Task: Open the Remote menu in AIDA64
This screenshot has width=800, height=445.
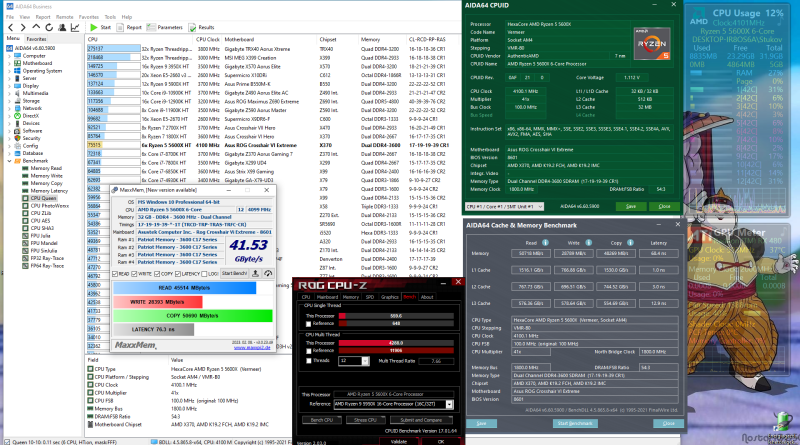Action: tap(64, 17)
